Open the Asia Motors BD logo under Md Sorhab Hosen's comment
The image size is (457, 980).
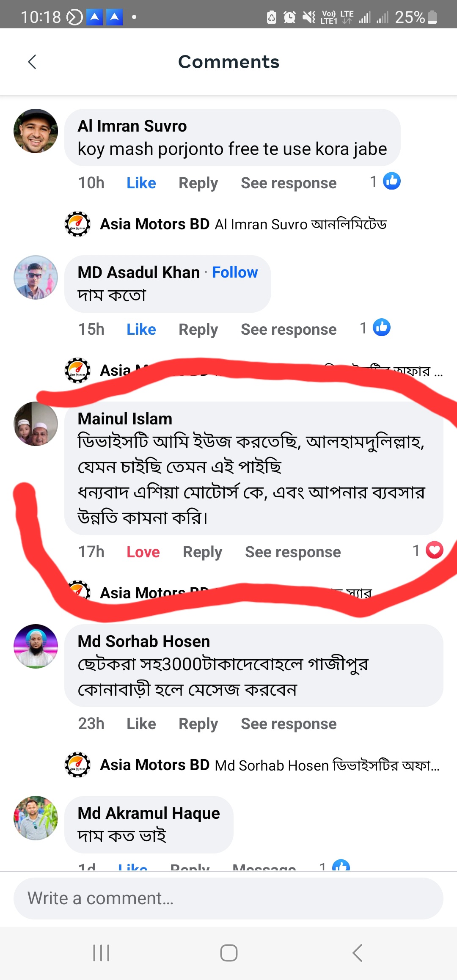[x=78, y=765]
